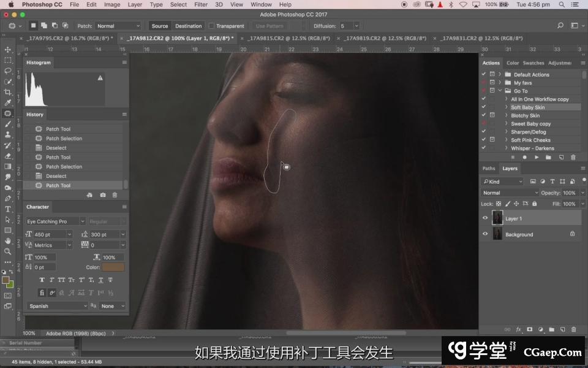The image size is (588, 368).
Task: Play the selected action
Action: coord(536,157)
